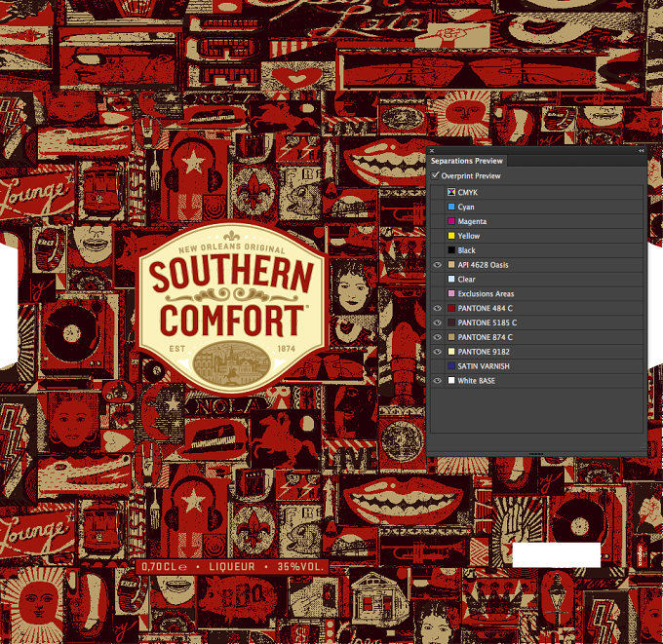
Task: Select the 'PANTONE 9182' ink name
Action: [484, 352]
